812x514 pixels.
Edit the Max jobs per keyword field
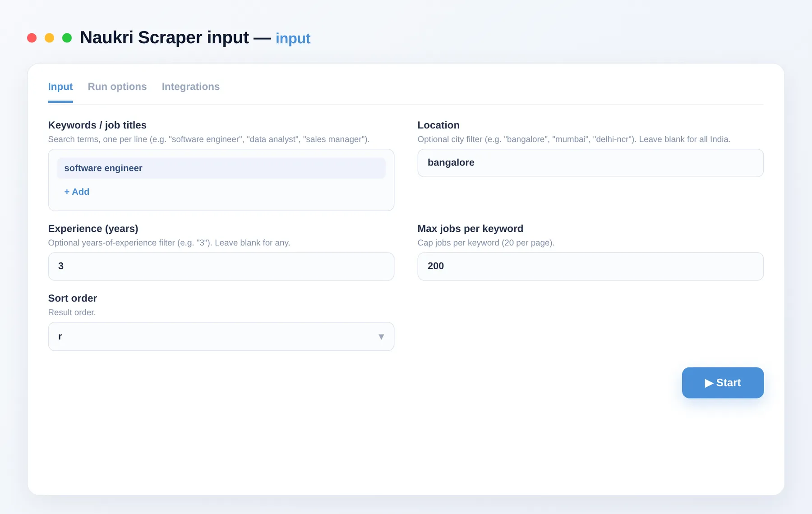(591, 266)
